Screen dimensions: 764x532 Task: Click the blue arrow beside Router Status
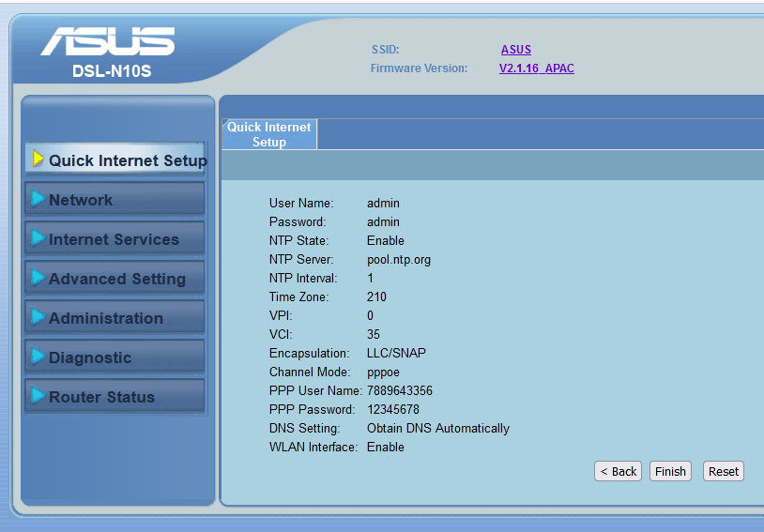(38, 396)
